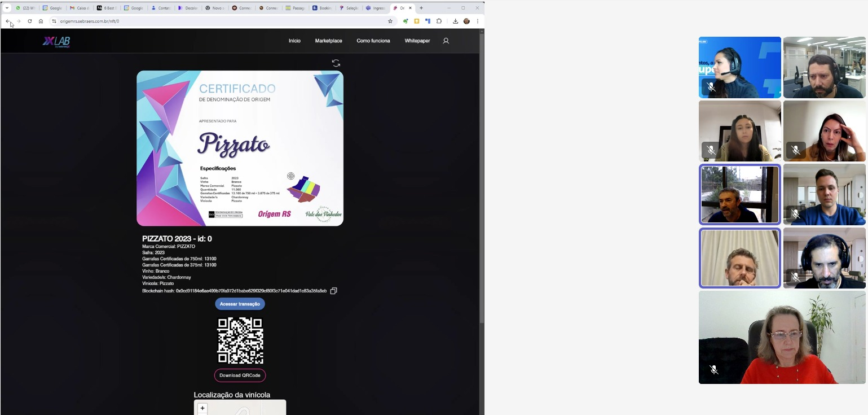The image size is (868, 415).
Task: Click 'Garrafas Certificadas de 750ml: 13100' text
Action: tap(179, 259)
